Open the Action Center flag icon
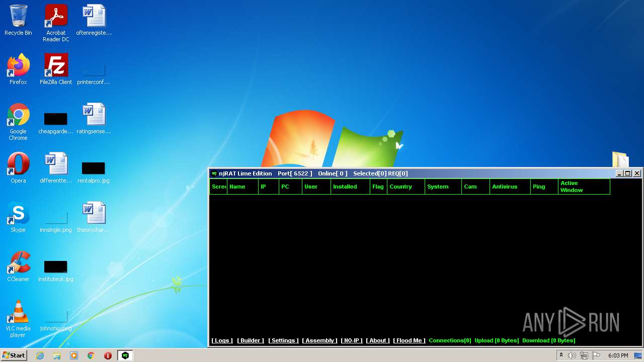The image size is (644, 362). click(x=596, y=355)
